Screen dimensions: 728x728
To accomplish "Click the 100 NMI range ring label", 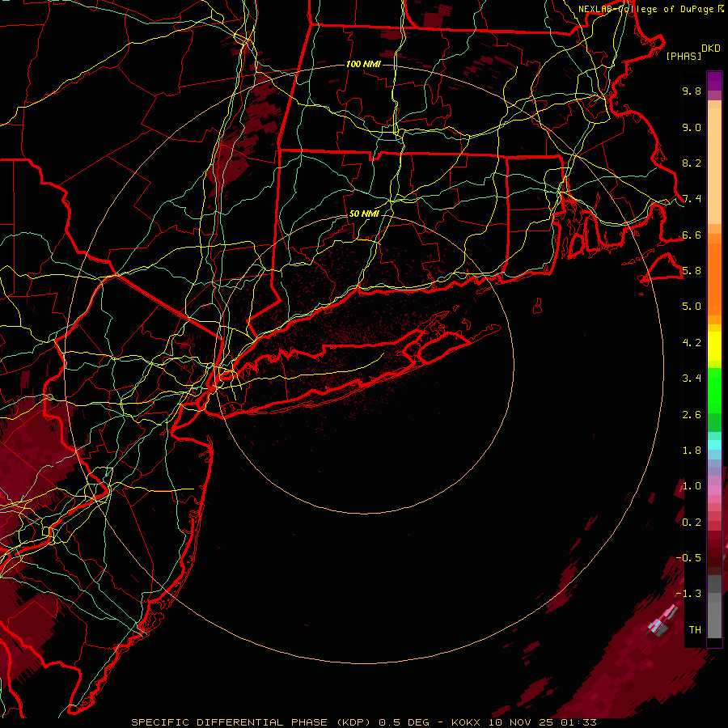I will (x=363, y=64).
